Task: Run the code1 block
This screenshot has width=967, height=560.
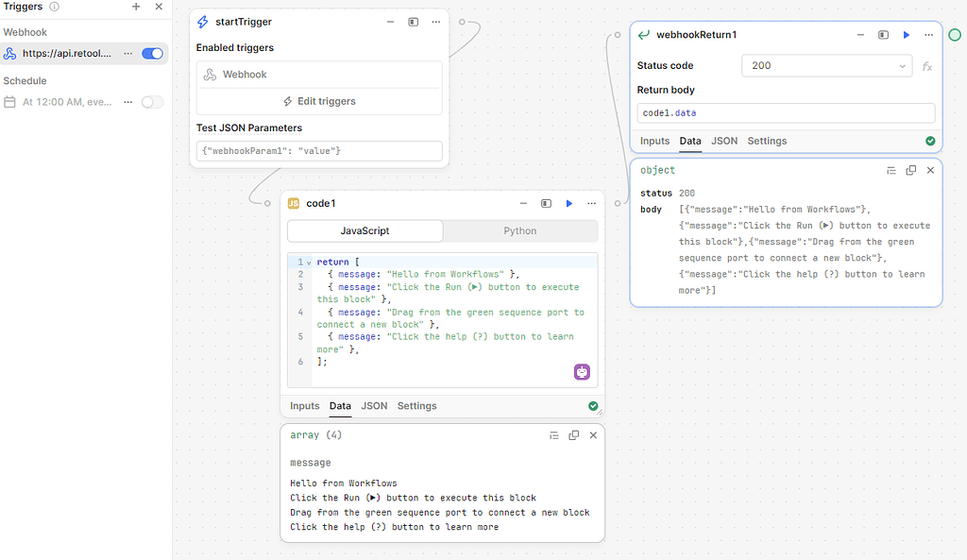Action: (x=569, y=204)
